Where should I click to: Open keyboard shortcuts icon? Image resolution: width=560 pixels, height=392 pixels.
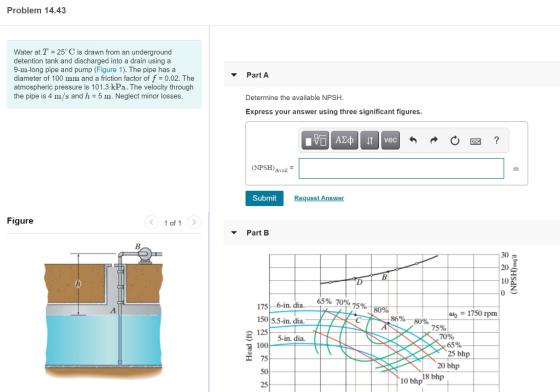pos(475,141)
